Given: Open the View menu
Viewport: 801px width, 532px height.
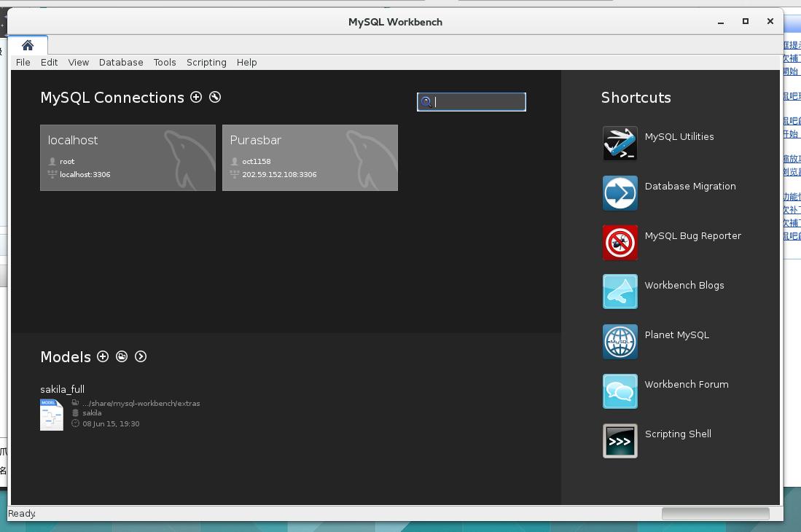Looking at the screenshot, I should click(79, 62).
